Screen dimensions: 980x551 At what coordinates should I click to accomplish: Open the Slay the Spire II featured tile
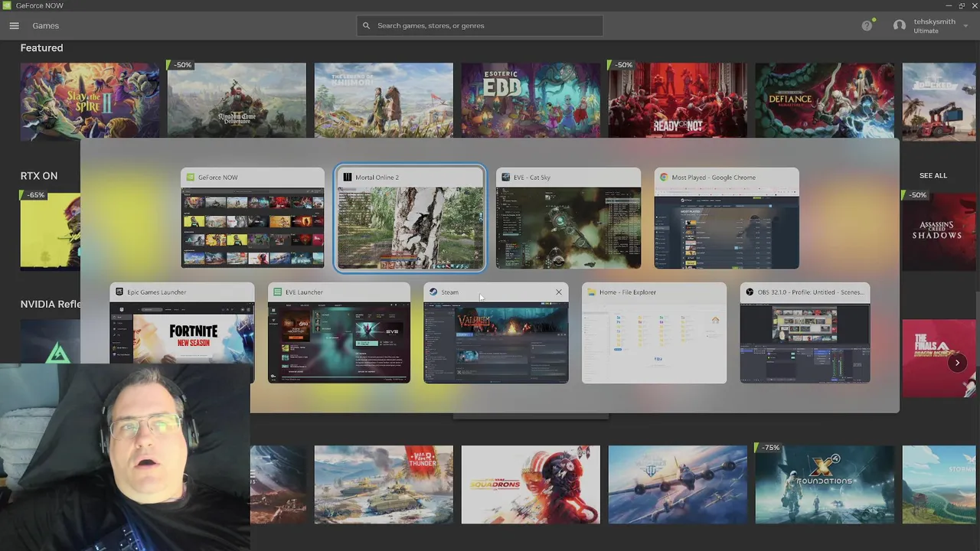pyautogui.click(x=90, y=101)
